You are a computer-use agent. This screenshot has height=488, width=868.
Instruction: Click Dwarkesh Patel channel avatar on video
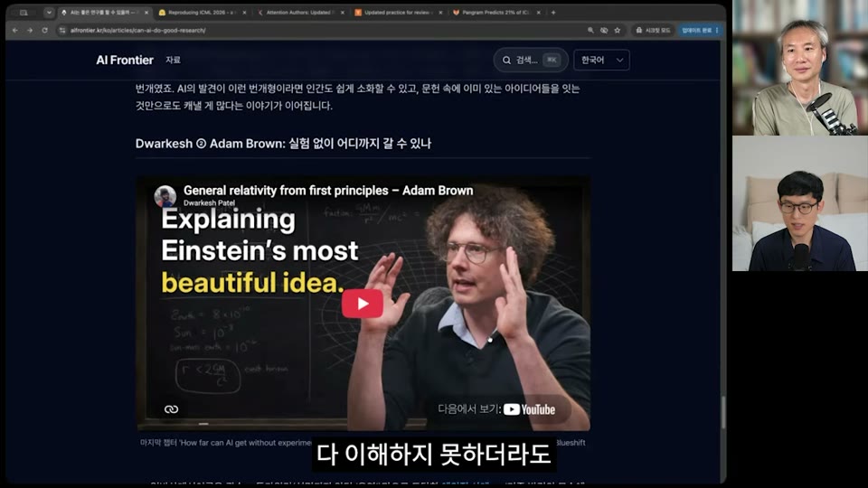click(165, 196)
